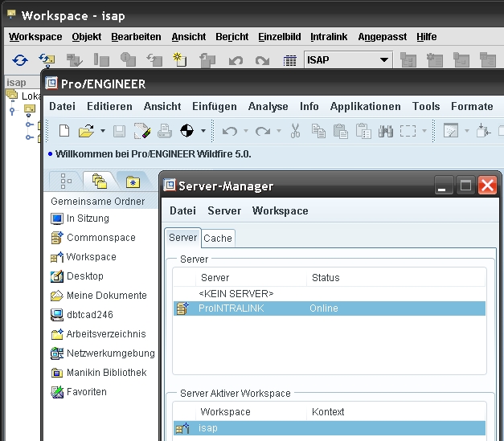
Task: Click the Redo arrow in Pro/ENGINEER toolbar
Action: 263,132
